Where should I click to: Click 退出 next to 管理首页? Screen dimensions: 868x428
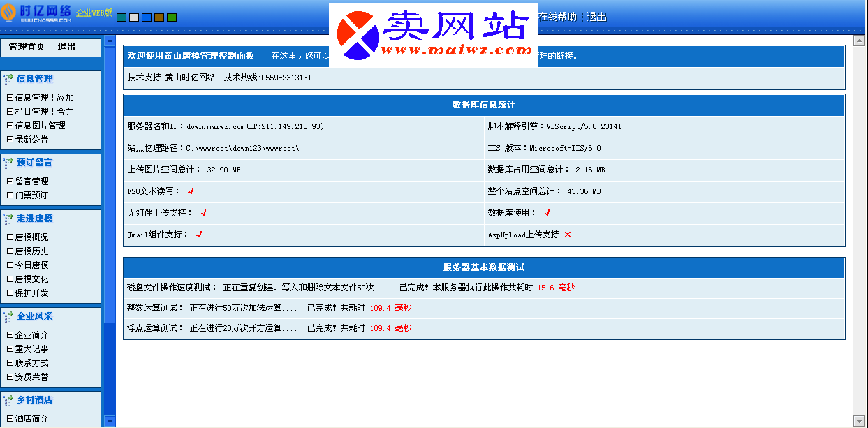point(66,47)
